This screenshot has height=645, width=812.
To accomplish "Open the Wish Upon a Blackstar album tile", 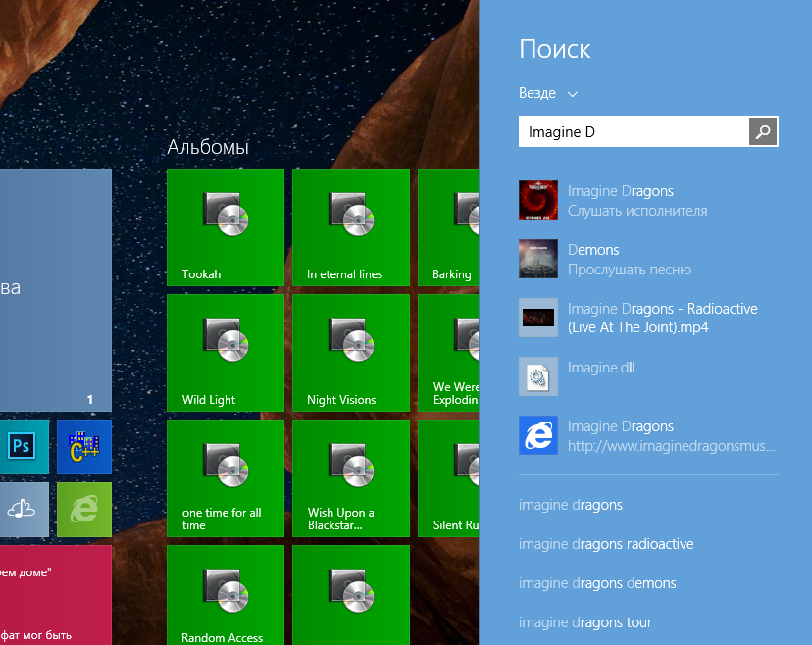I will tap(350, 478).
